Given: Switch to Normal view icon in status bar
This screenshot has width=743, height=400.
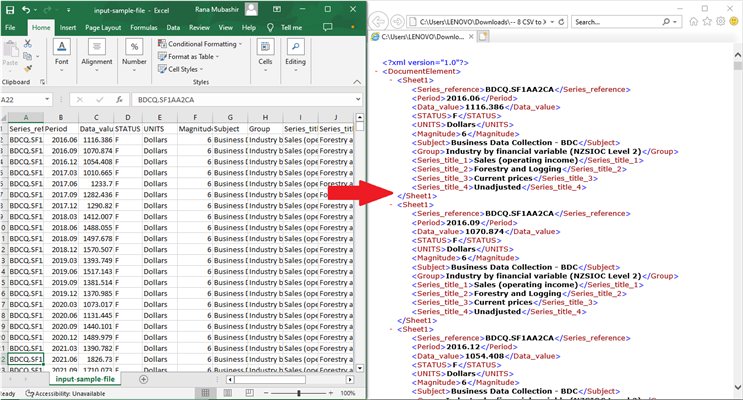Looking at the screenshot, I should pos(205,393).
